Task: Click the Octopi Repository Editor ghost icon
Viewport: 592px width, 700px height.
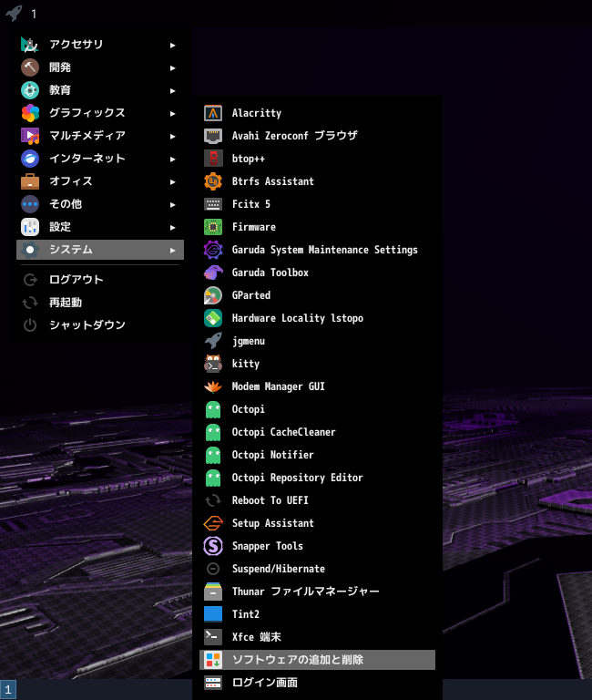Action: coord(213,478)
